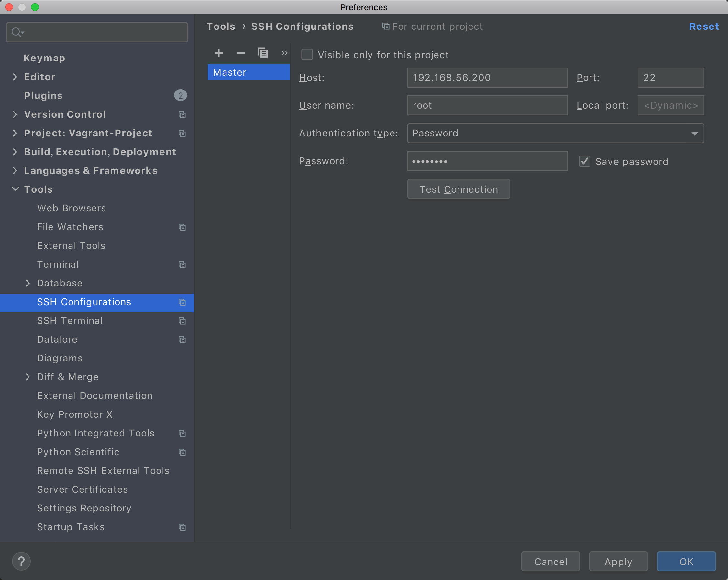
Task: Open SSH Terminal settings page
Action: point(70,320)
